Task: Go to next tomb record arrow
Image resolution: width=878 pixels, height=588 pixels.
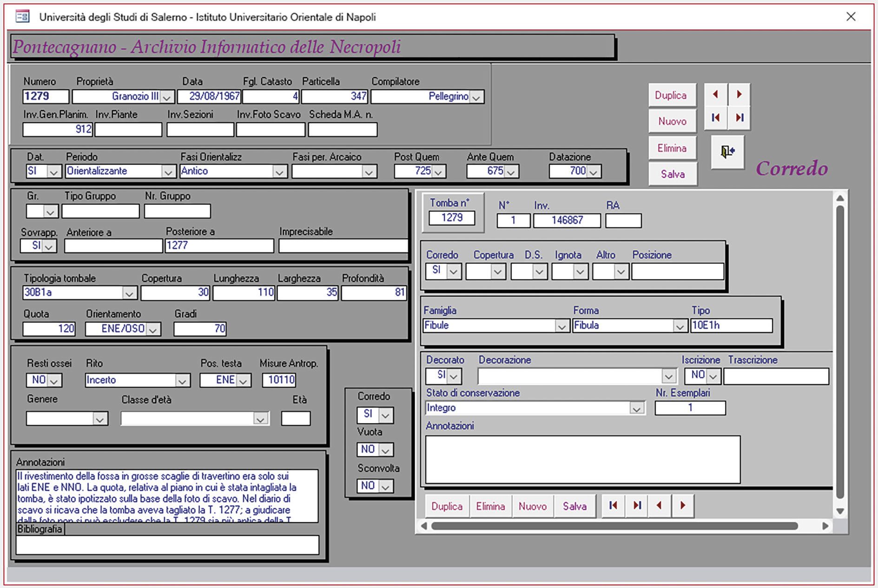Action: click(x=739, y=95)
